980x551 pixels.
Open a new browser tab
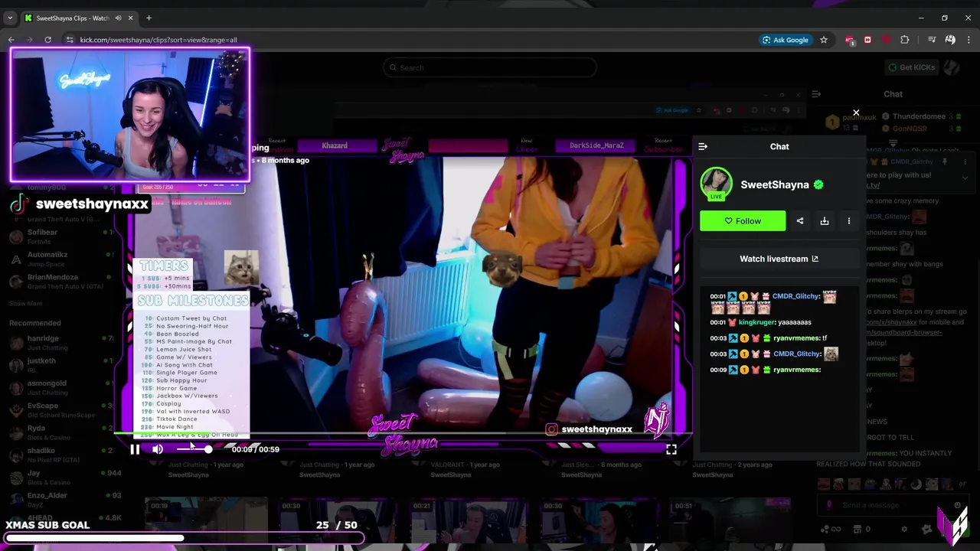(149, 18)
